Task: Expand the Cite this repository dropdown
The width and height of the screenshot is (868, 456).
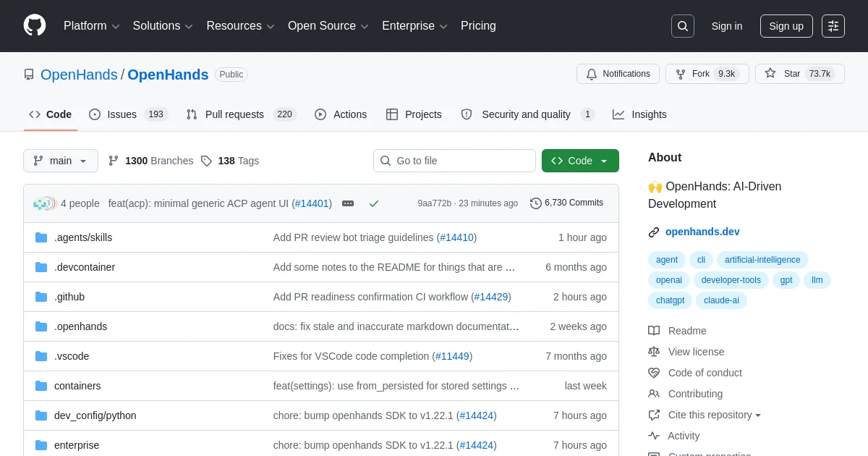Action: click(715, 415)
